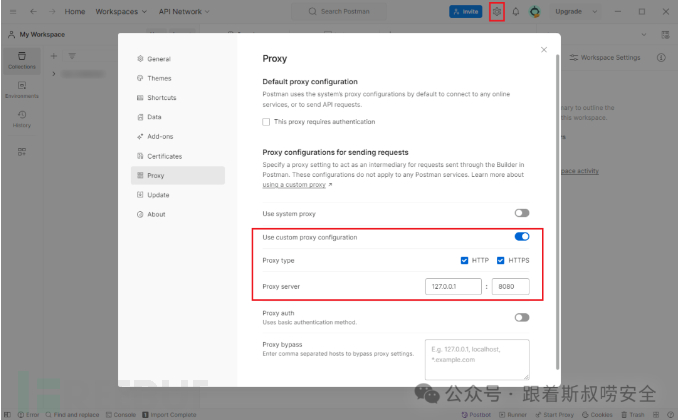Uncheck the HTTPS proxy type checkbox
Image resolution: width=678 pixels, height=420 pixels.
point(501,260)
